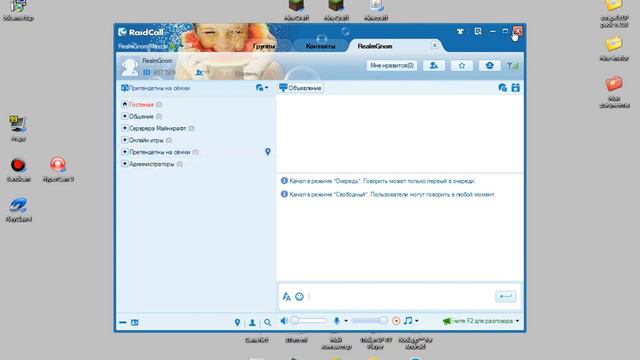Image resolution: width=640 pixels, height=360 pixels.
Task: Mute the speaker icon
Action: (284, 321)
